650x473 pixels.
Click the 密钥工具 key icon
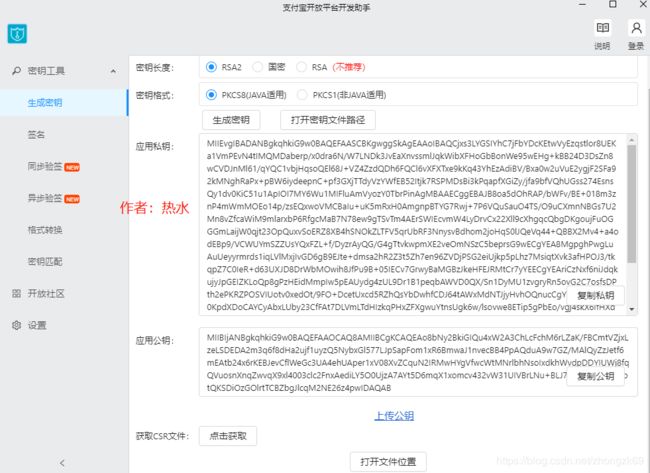pos(17,71)
